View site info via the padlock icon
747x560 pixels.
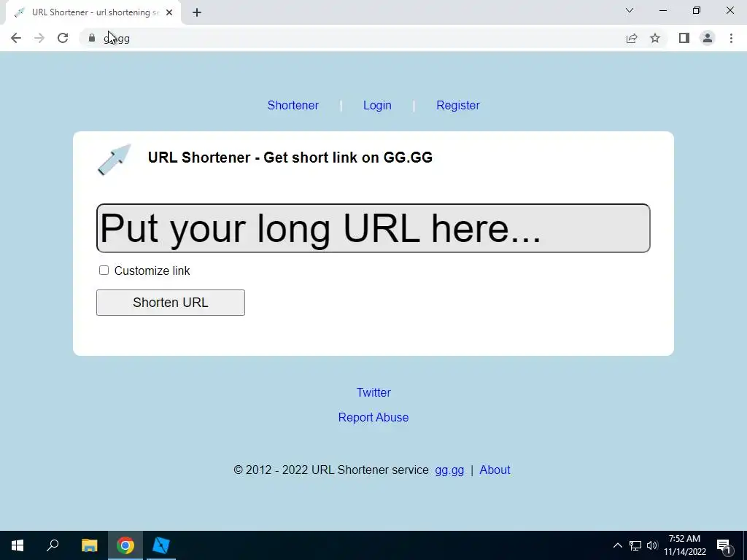coord(92,38)
